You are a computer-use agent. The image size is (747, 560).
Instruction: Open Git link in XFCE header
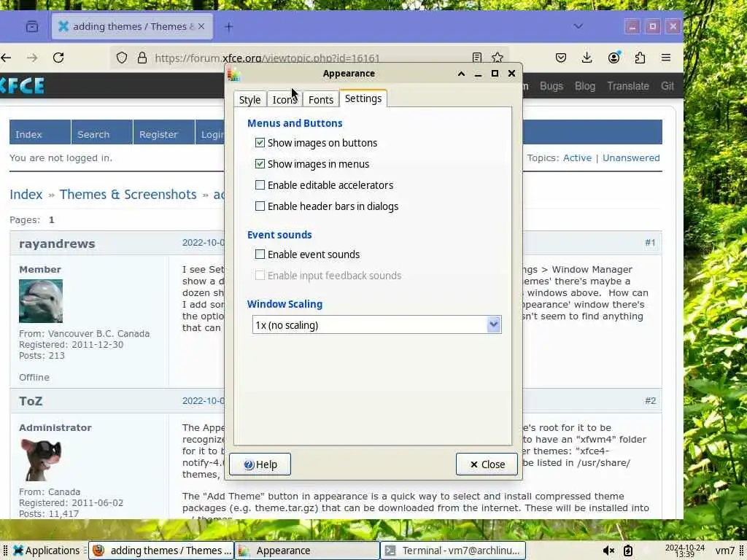tap(667, 86)
